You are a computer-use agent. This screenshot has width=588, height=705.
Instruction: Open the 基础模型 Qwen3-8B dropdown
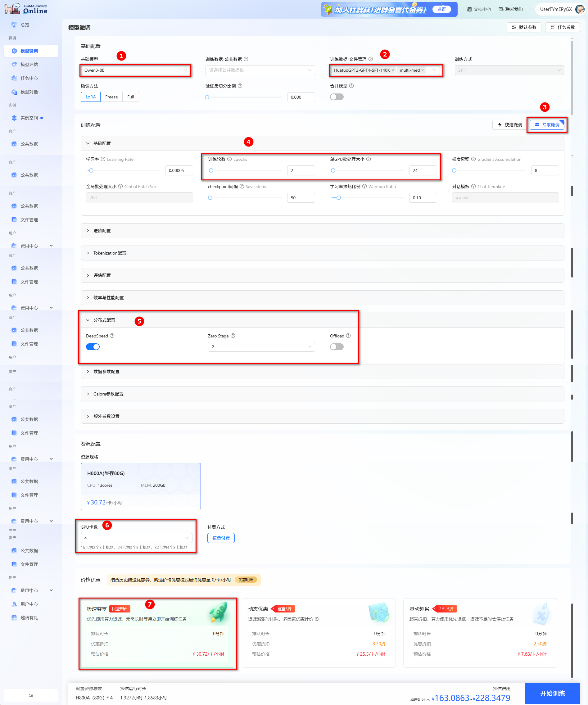coord(136,70)
